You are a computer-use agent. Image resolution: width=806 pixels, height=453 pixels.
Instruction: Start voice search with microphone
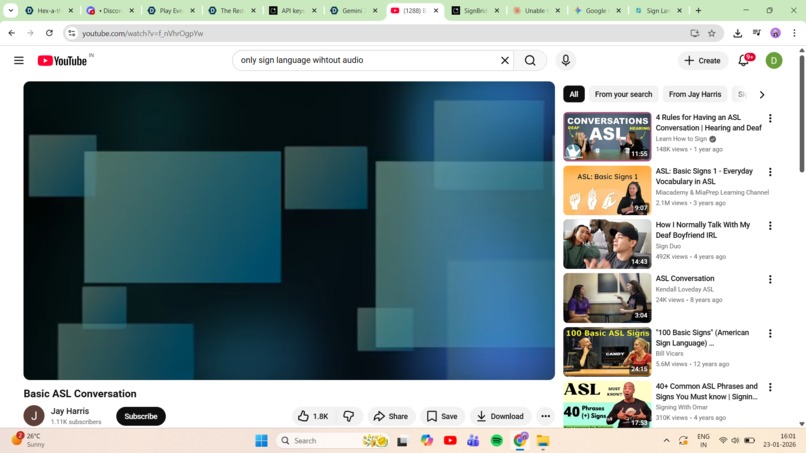(x=565, y=61)
